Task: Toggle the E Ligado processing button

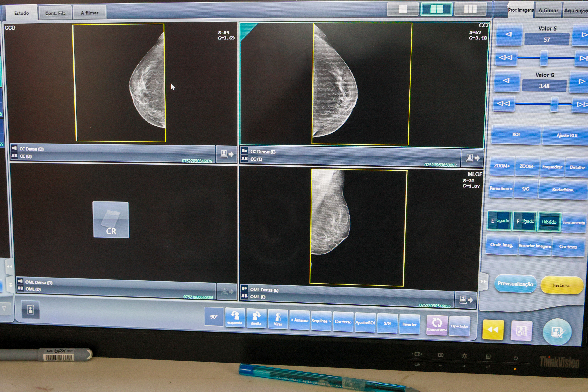Action: click(x=499, y=221)
